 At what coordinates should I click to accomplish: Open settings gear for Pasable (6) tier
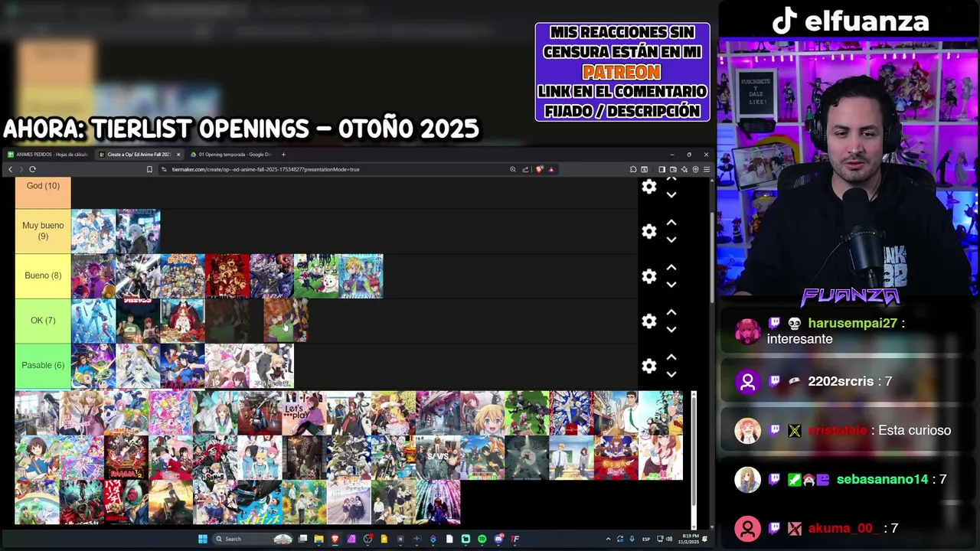tap(649, 366)
